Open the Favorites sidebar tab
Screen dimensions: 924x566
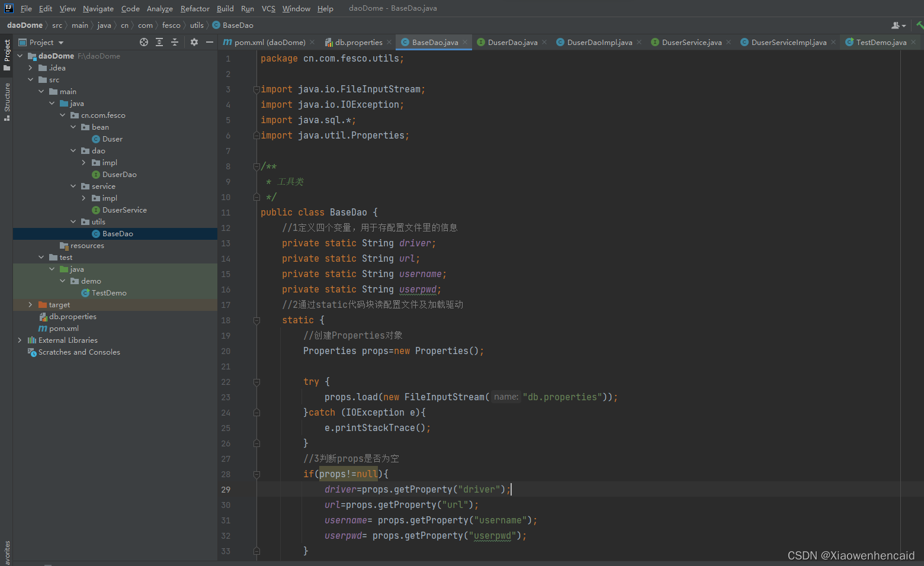tap(6, 548)
